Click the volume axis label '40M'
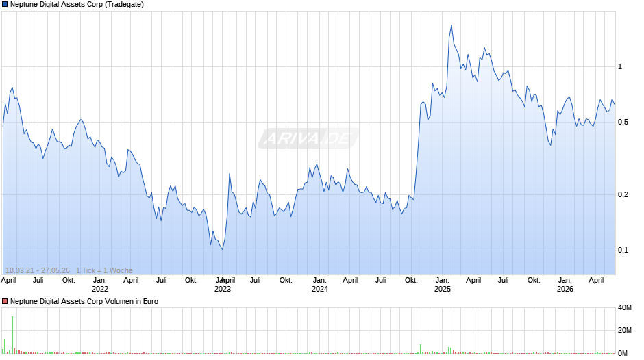This screenshot has height=360, width=644. pyautogui.click(x=625, y=307)
